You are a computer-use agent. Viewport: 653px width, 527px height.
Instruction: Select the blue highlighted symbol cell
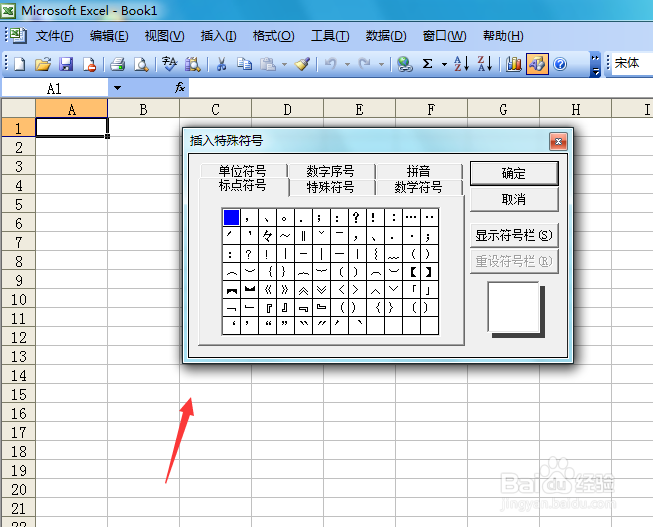click(231, 217)
